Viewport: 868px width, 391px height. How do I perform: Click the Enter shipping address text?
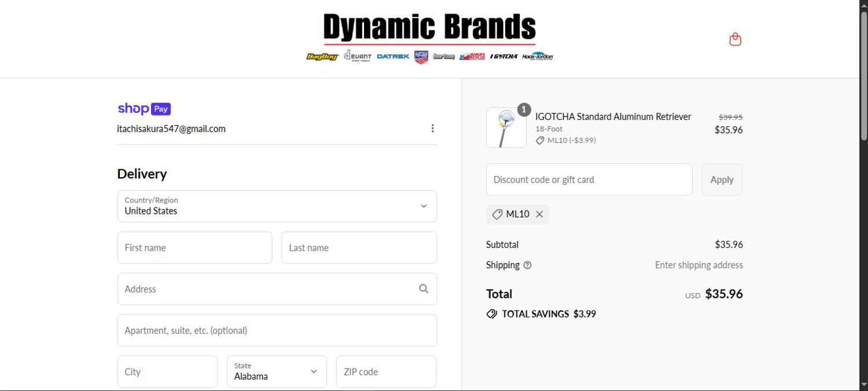(699, 265)
